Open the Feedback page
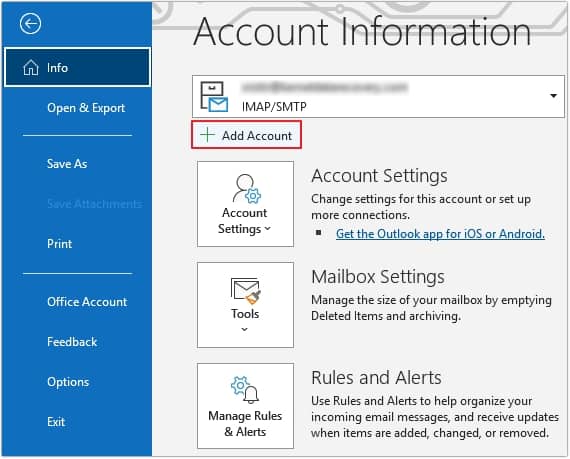Screen dimensions: 570x459 [72, 342]
